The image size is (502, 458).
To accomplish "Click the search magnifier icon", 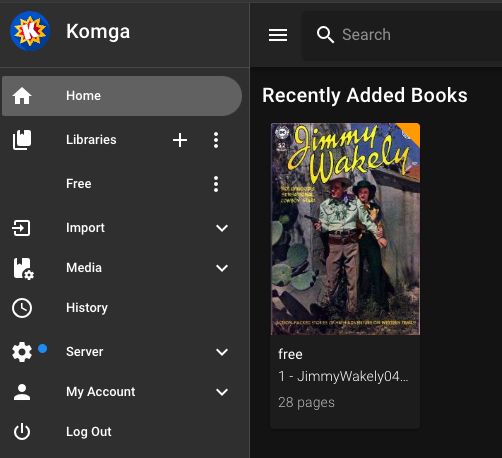I will pyautogui.click(x=325, y=35).
